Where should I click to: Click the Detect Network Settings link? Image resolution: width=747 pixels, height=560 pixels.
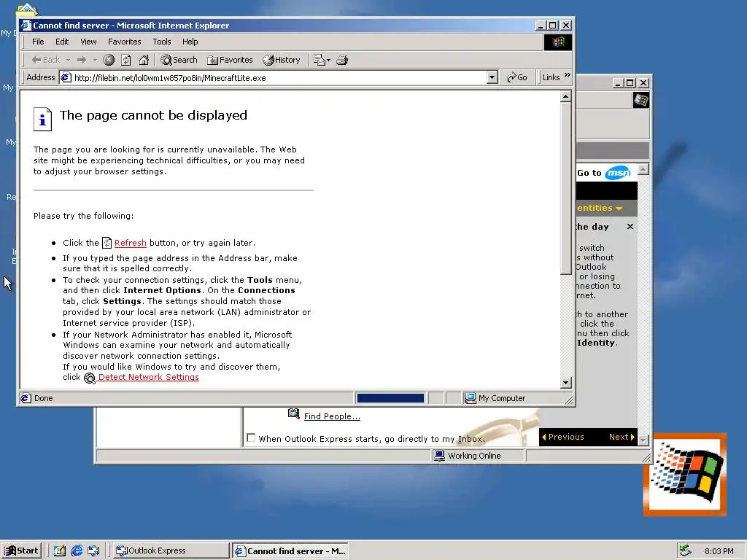tap(149, 377)
